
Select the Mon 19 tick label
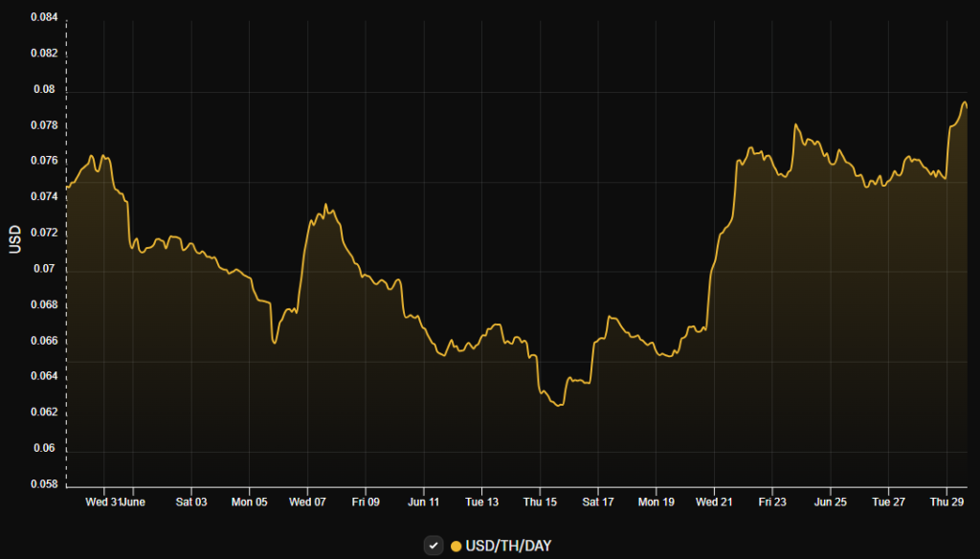tap(656, 501)
